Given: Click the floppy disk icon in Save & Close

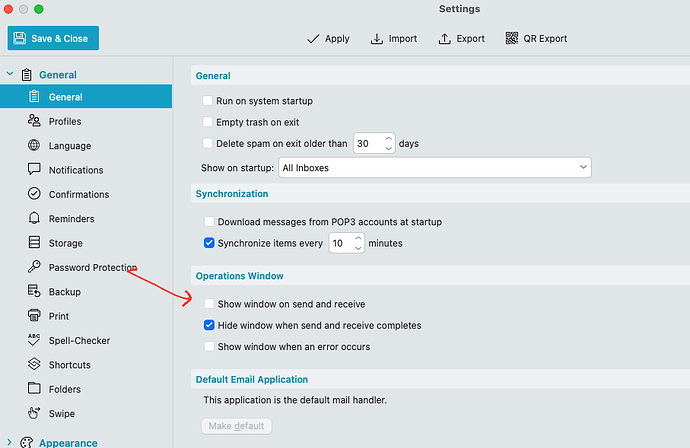Looking at the screenshot, I should [x=20, y=38].
